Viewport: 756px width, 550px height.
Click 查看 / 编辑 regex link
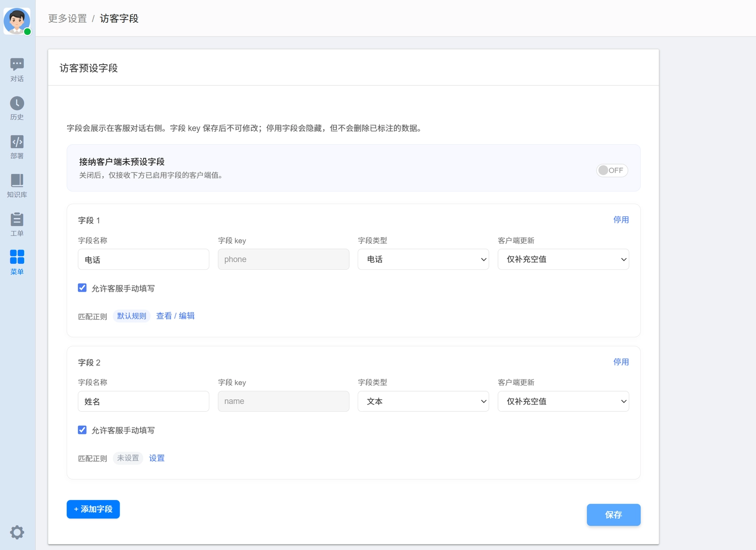point(175,316)
